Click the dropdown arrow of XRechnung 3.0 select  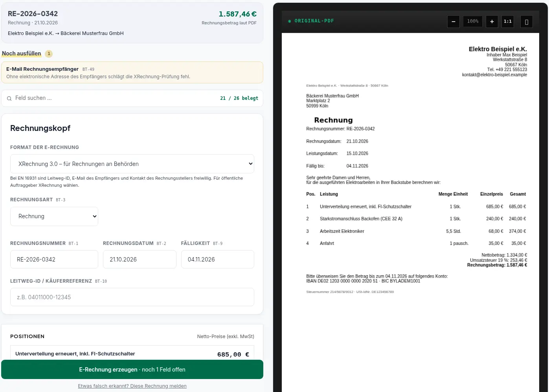pos(251,164)
